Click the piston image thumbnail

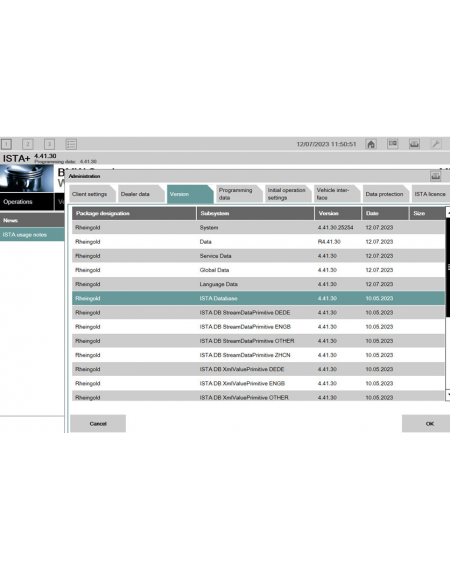(27, 178)
